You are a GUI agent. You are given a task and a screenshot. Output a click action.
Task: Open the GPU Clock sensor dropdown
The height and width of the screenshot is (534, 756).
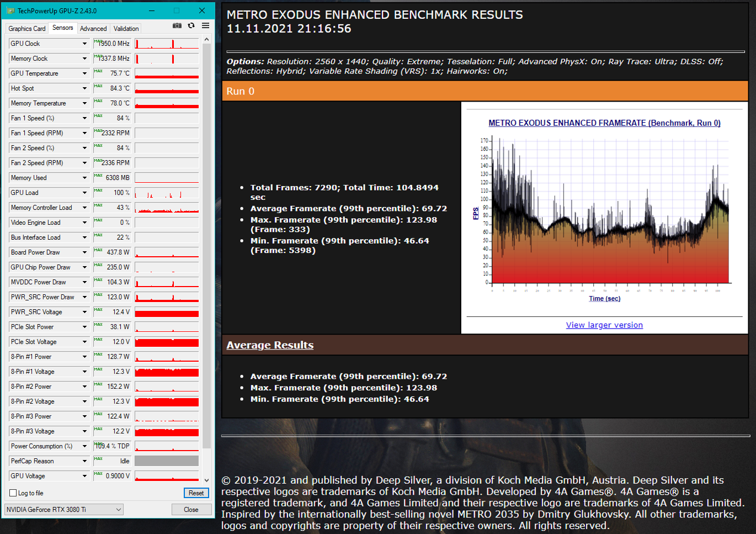pos(84,44)
